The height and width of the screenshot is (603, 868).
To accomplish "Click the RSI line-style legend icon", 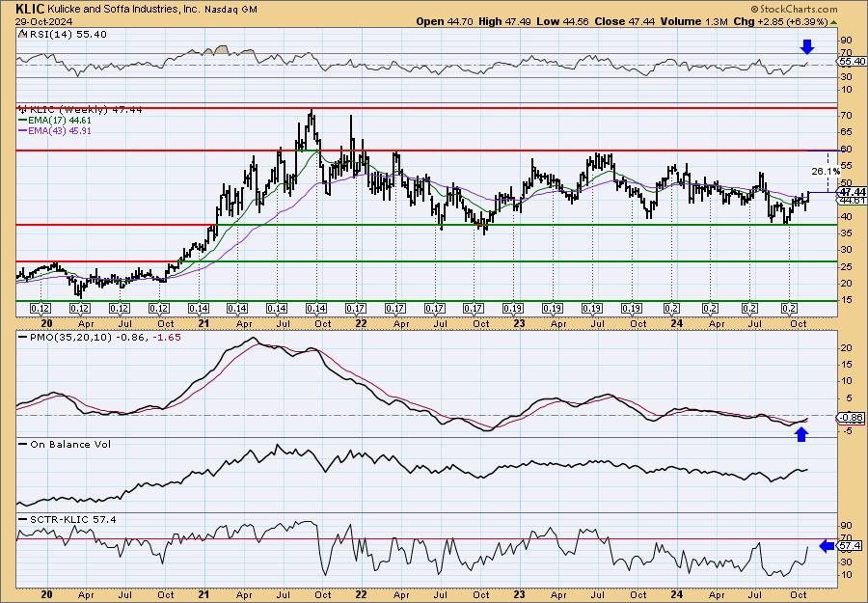I will click(22, 34).
